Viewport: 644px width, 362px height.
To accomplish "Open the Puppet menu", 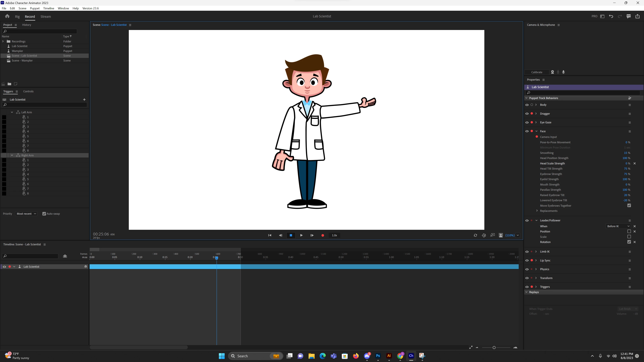I will (x=35, y=8).
